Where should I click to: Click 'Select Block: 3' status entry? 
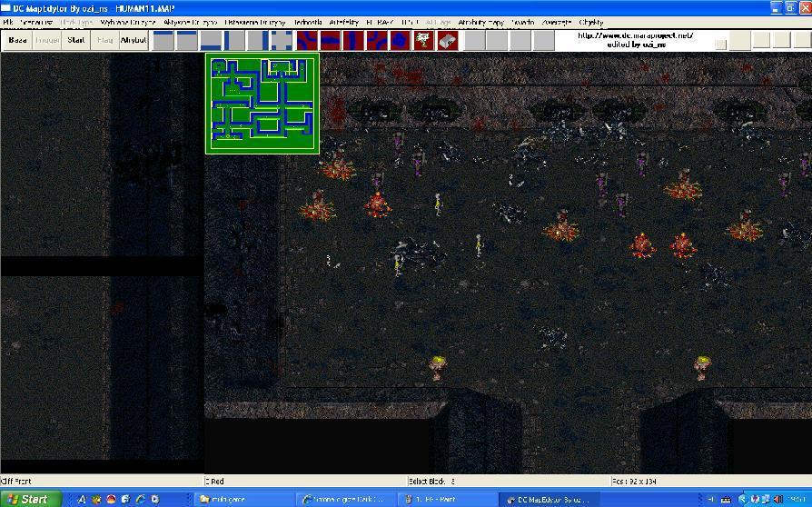coord(431,482)
